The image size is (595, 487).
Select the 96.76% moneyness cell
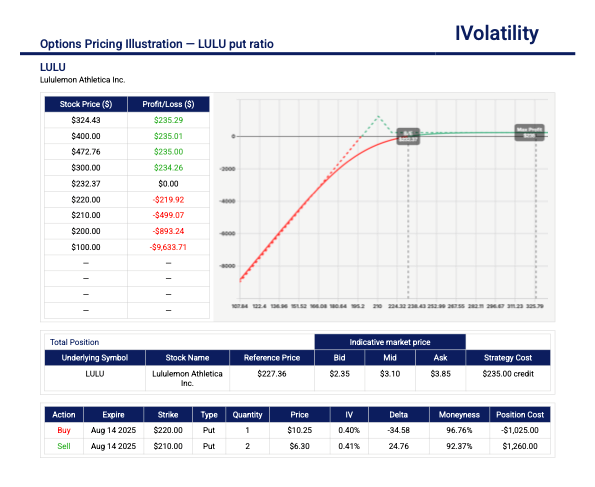click(459, 430)
